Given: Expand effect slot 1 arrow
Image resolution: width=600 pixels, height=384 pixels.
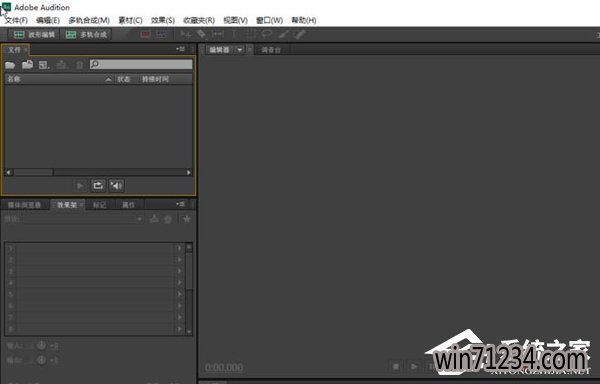Looking at the screenshot, I should tap(179, 248).
